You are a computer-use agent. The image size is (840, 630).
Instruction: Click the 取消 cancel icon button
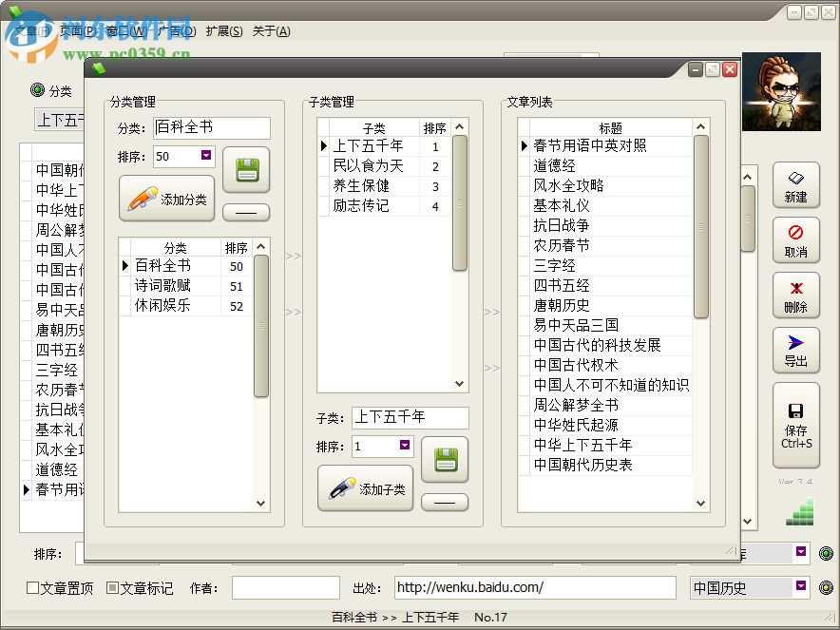[796, 240]
